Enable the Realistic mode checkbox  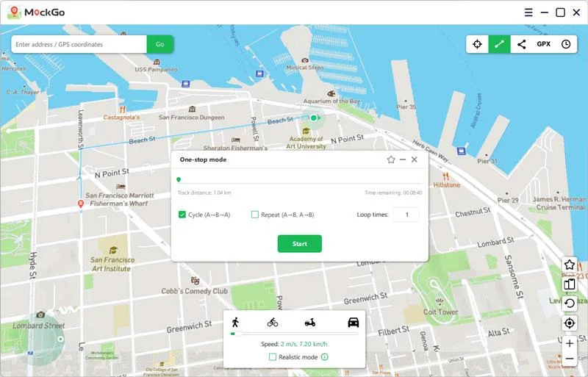pyautogui.click(x=273, y=357)
